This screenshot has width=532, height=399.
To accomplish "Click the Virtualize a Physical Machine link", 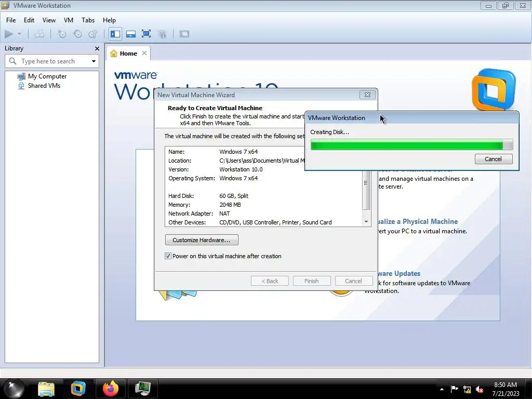I will pos(418,221).
